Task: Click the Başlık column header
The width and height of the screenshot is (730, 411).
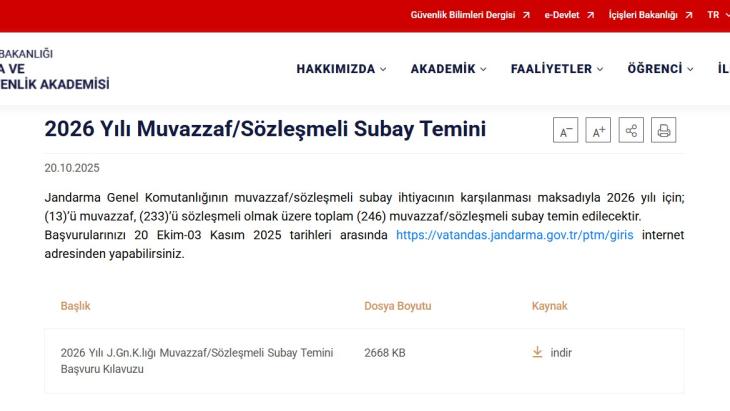Action: tap(75, 306)
